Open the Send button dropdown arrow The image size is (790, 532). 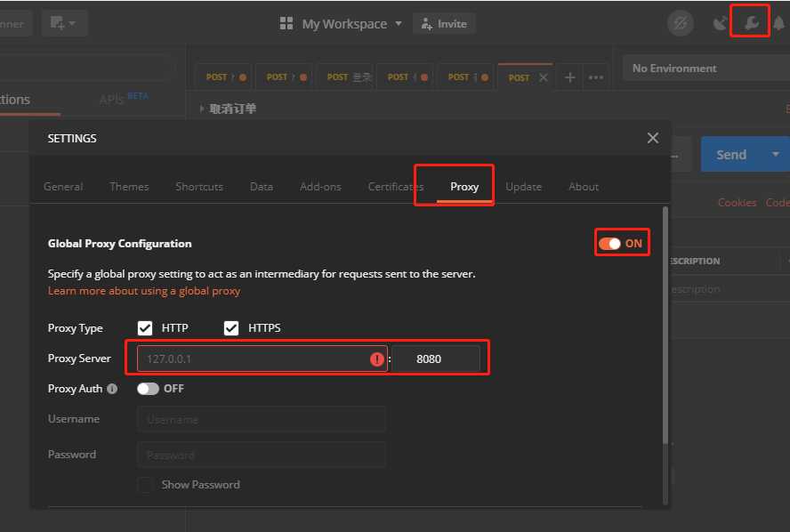776,154
